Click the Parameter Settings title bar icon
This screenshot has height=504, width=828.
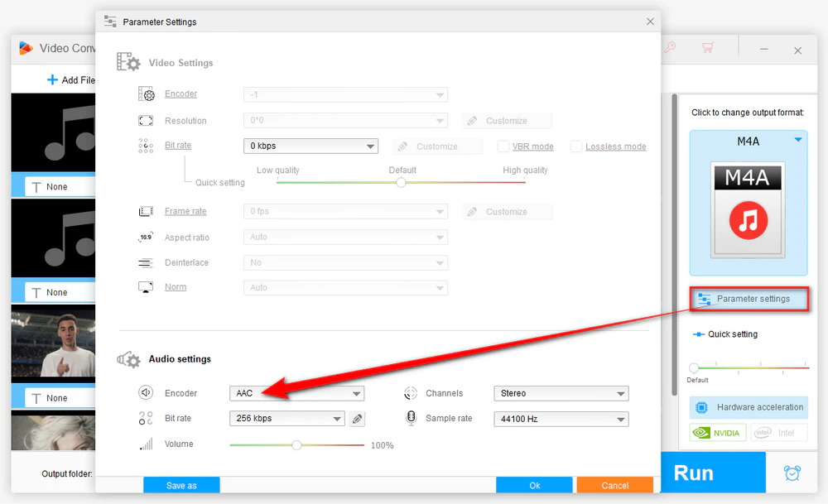[110, 22]
